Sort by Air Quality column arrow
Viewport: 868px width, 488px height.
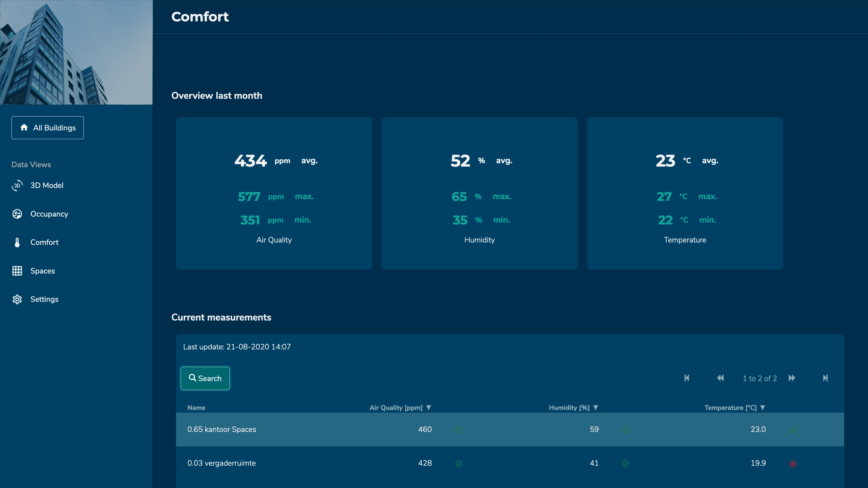[x=429, y=408]
